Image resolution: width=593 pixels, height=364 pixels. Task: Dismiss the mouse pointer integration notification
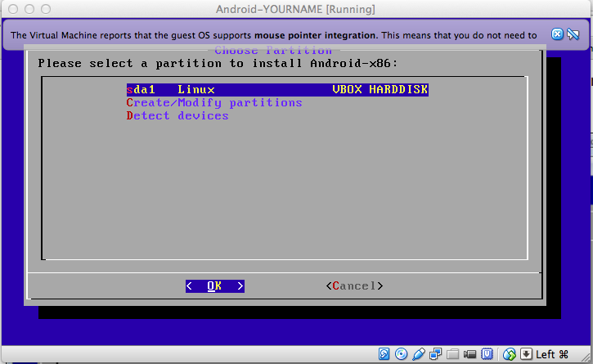pos(557,34)
